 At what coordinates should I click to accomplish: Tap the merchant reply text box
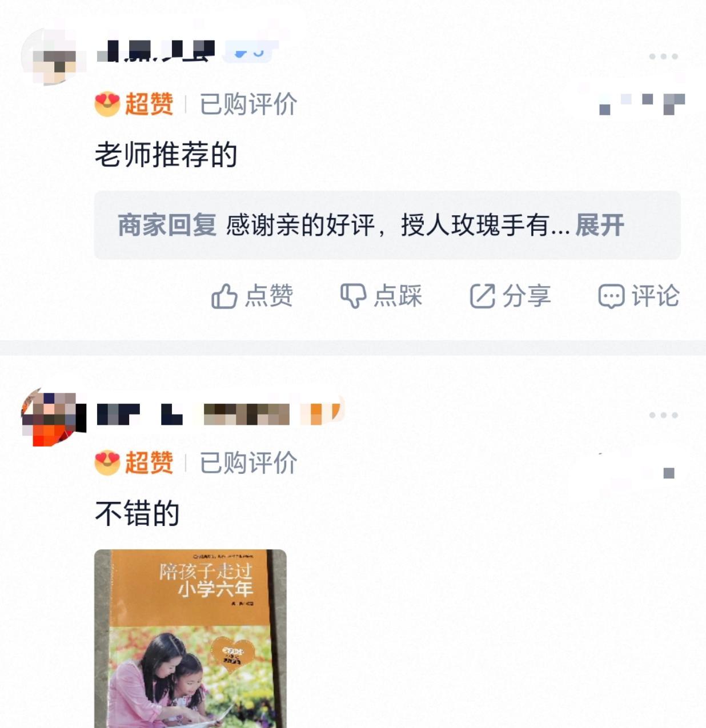387,225
